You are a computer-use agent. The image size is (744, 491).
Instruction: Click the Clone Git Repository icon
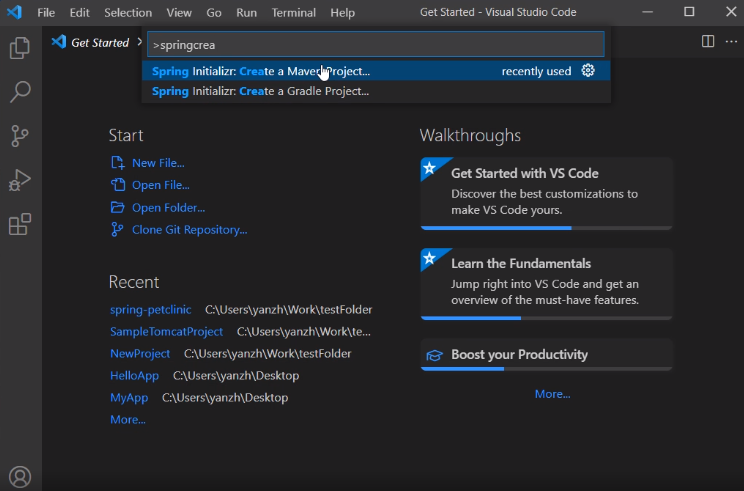click(x=117, y=230)
